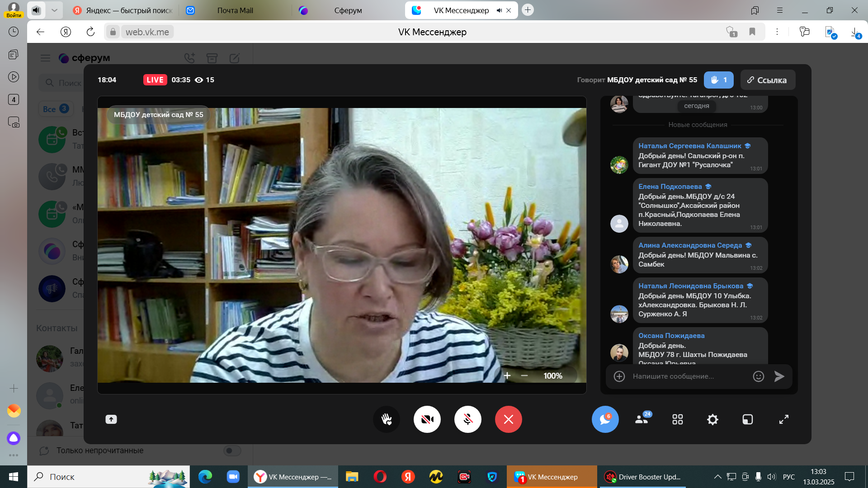Expand the tab list dropdown arrow
Screen dimensions: 868x488
[54, 10]
